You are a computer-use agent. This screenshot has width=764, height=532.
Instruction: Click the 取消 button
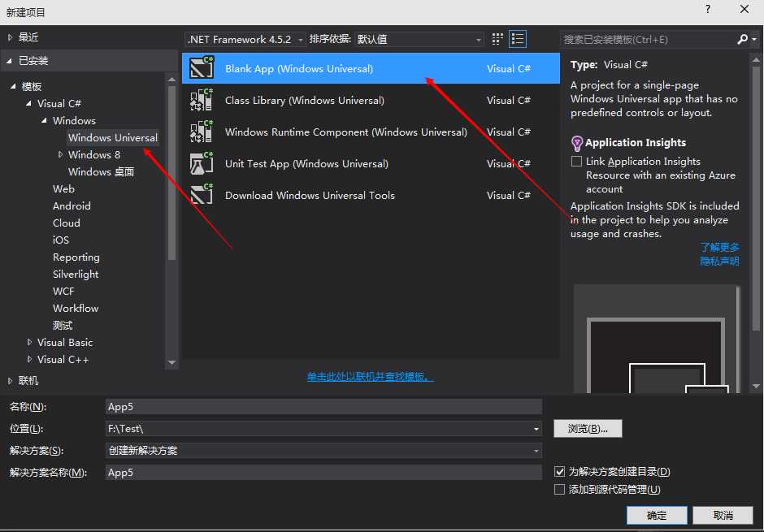[x=723, y=515]
